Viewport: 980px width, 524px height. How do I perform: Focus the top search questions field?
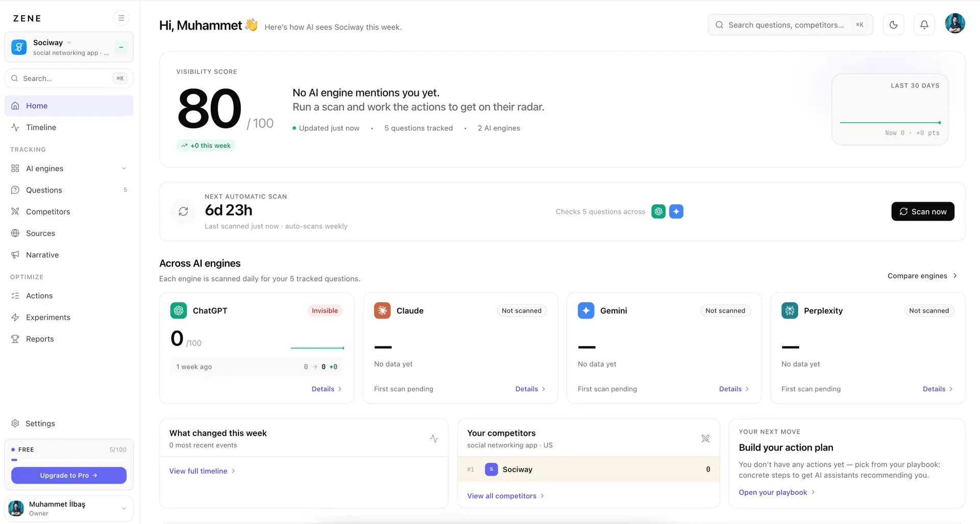pos(790,25)
